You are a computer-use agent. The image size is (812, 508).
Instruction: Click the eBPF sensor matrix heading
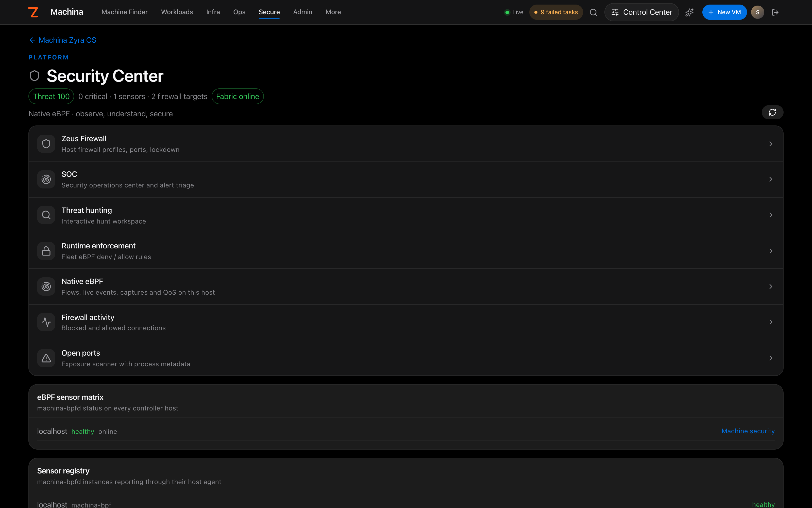(70, 397)
